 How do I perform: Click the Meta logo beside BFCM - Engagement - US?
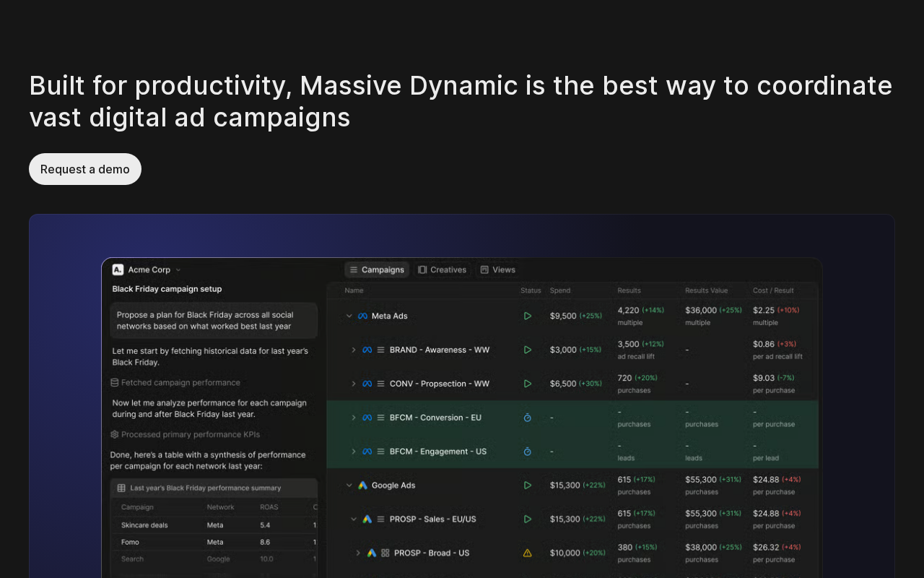[367, 452]
